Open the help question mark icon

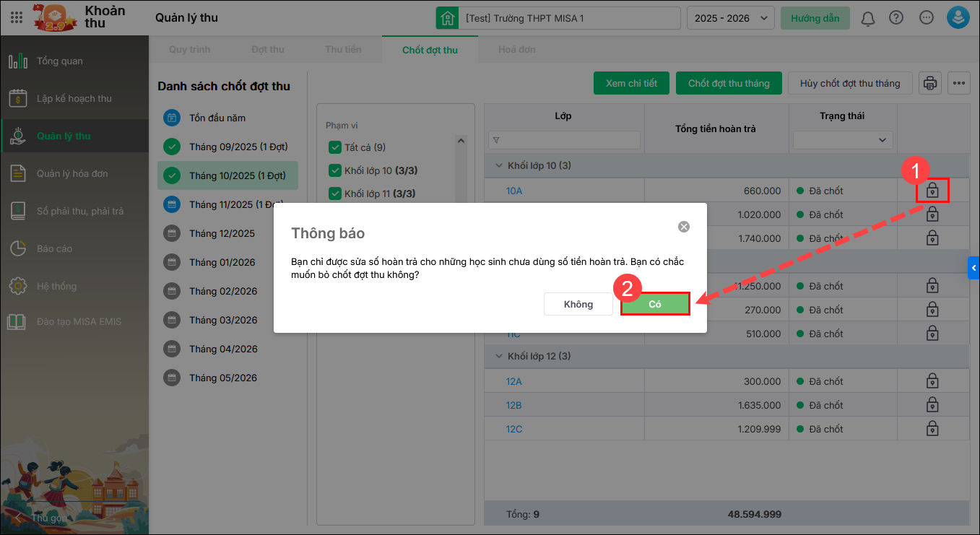896,18
